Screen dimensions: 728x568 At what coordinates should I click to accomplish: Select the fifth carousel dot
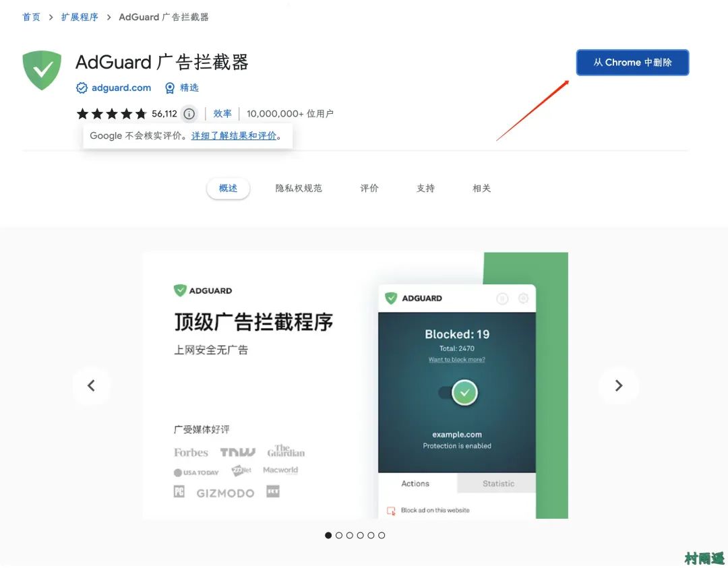tap(371, 536)
